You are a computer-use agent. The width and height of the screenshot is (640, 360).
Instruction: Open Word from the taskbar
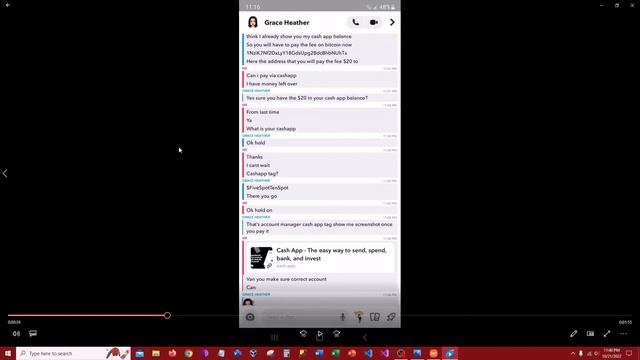(319, 353)
